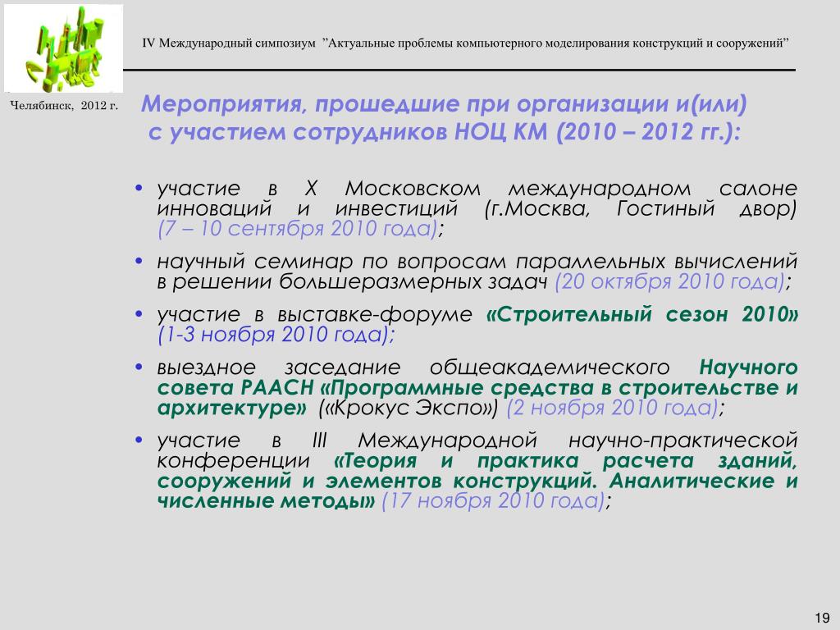Click the bold text '«Теория и практика расчета зданий,'
Image resolution: width=840 pixels, height=630 pixels.
tap(565, 461)
